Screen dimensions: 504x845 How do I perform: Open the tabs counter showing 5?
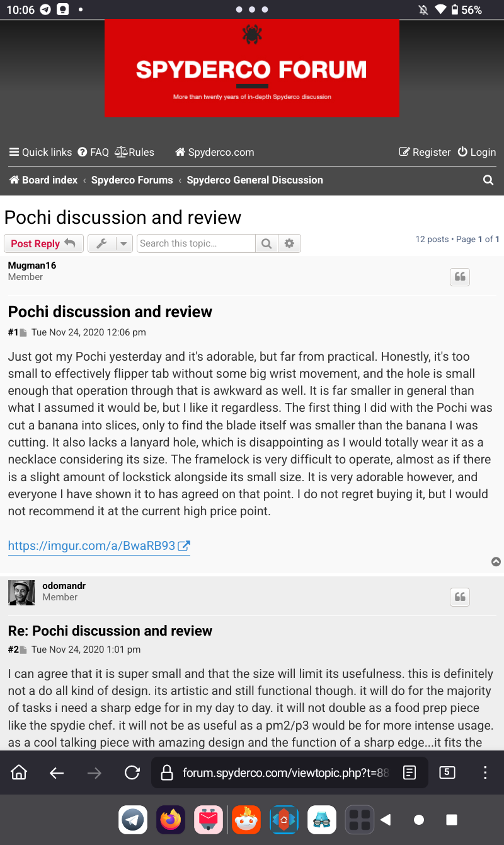pos(447,772)
